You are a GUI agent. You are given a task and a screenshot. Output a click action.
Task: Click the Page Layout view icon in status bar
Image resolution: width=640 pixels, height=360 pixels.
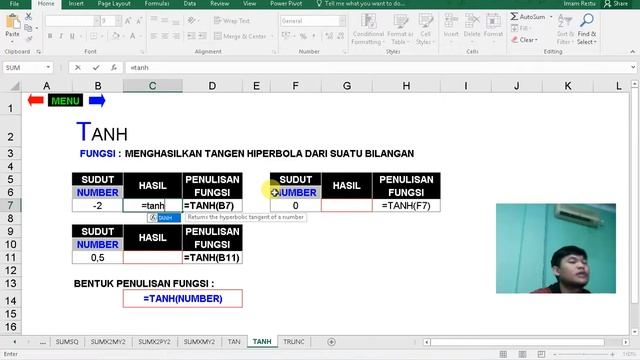coord(522,354)
